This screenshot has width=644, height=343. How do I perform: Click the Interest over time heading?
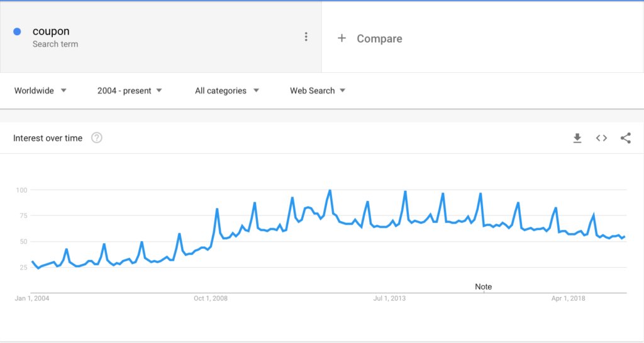(48, 138)
